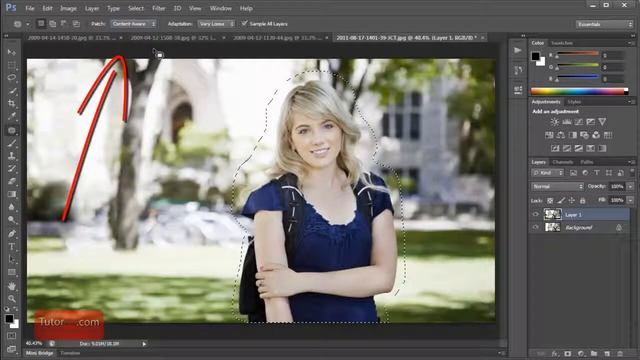The height and width of the screenshot is (360, 640).
Task: Click toolbox foreground color swatch
Action: coord(9,319)
